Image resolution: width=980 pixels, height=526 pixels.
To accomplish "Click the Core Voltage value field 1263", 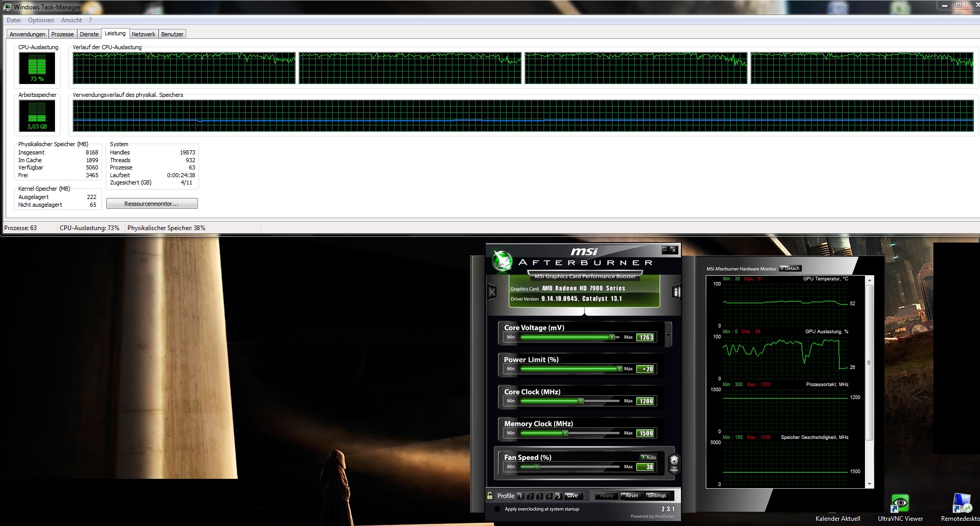I will (x=646, y=337).
